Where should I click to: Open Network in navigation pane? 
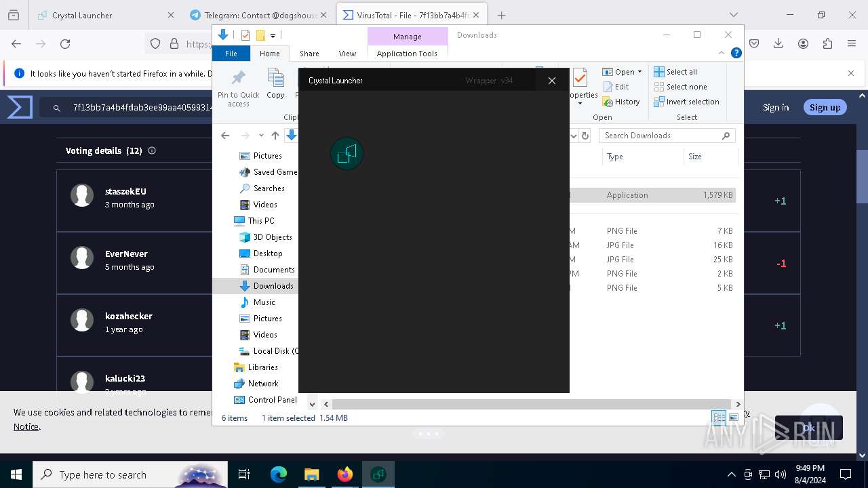pos(256,384)
